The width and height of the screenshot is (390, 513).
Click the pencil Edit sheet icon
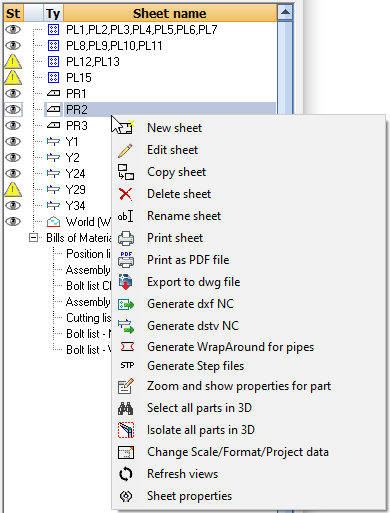[125, 150]
